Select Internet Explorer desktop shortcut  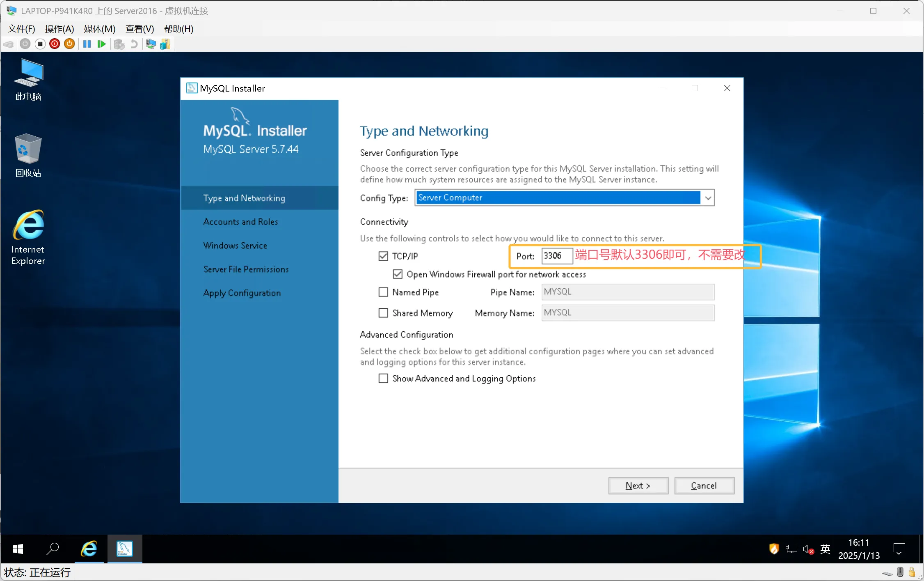coord(28,238)
